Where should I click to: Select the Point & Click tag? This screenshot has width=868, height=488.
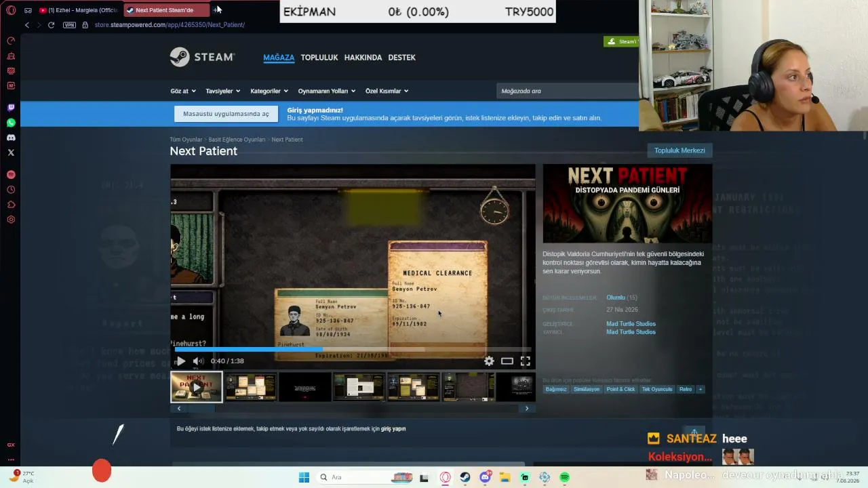pyautogui.click(x=620, y=389)
